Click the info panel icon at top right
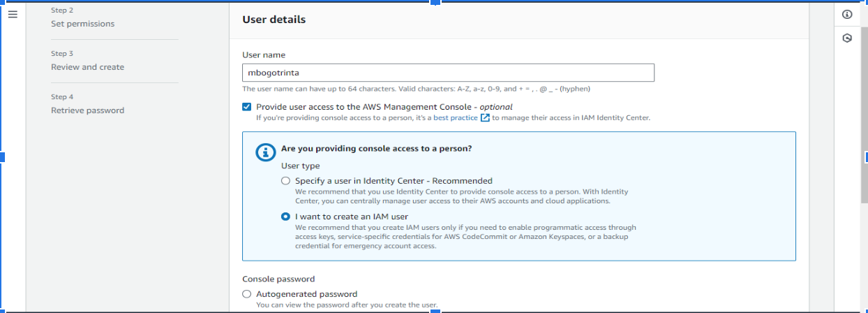This screenshot has height=313, width=868. [x=847, y=15]
